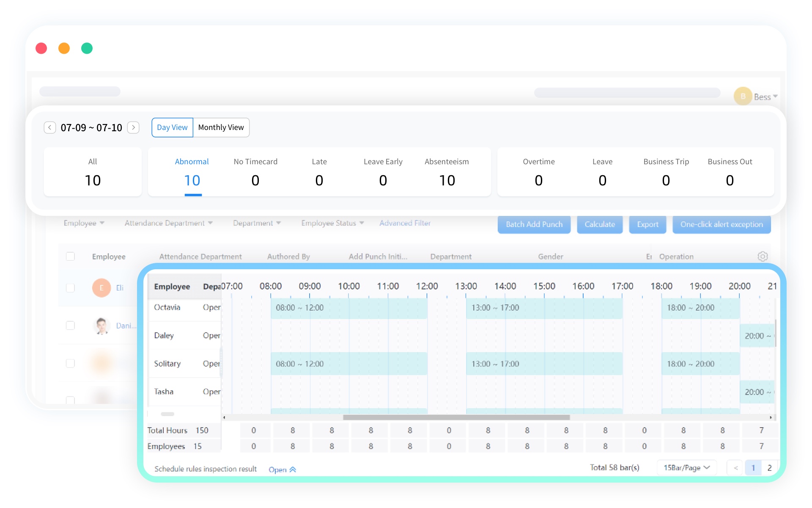Click the horizontal timeline scrollbar thumb
Image resolution: width=812 pixels, height=508 pixels.
(x=456, y=417)
